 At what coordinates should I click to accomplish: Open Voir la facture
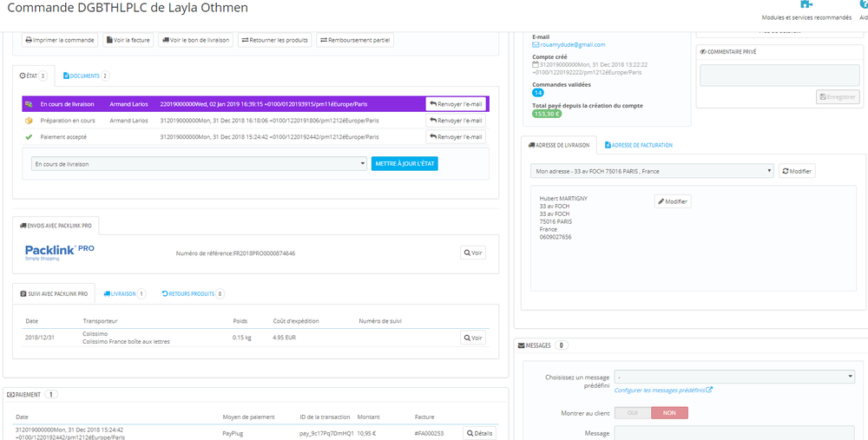point(128,40)
